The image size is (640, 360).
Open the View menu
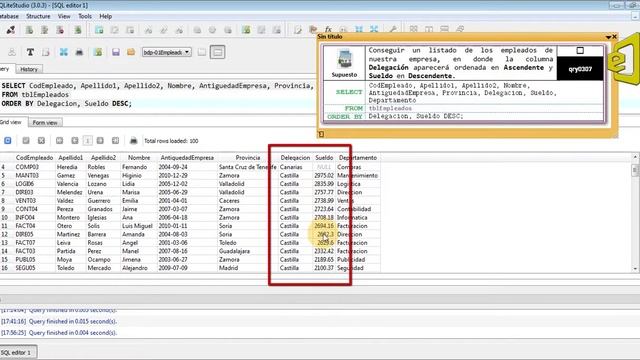(64, 16)
